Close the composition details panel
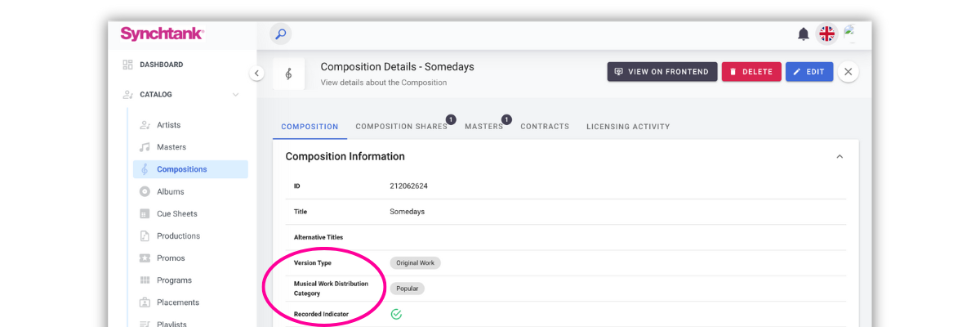This screenshot has width=980, height=327. pos(848,72)
